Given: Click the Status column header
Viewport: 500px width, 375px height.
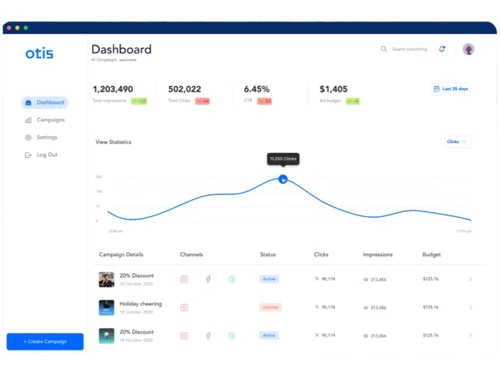Looking at the screenshot, I should 268,255.
